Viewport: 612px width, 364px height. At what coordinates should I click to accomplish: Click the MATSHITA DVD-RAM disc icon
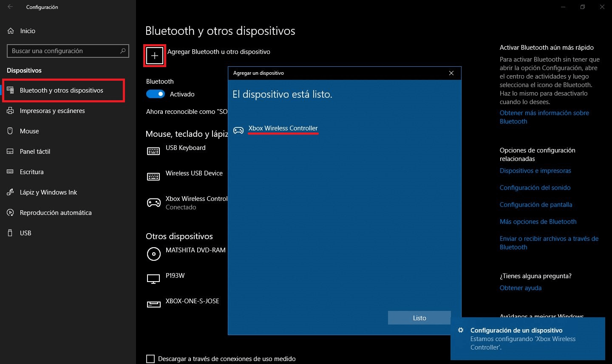point(153,254)
